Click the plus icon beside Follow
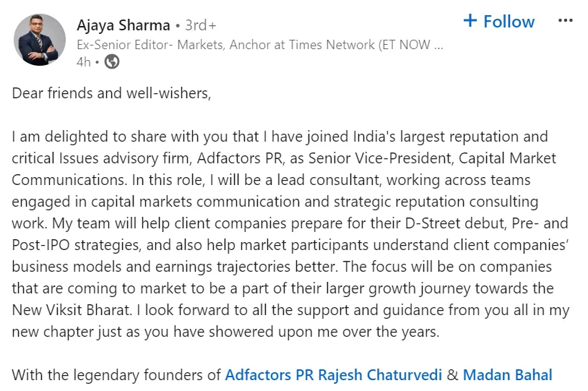 [x=470, y=21]
